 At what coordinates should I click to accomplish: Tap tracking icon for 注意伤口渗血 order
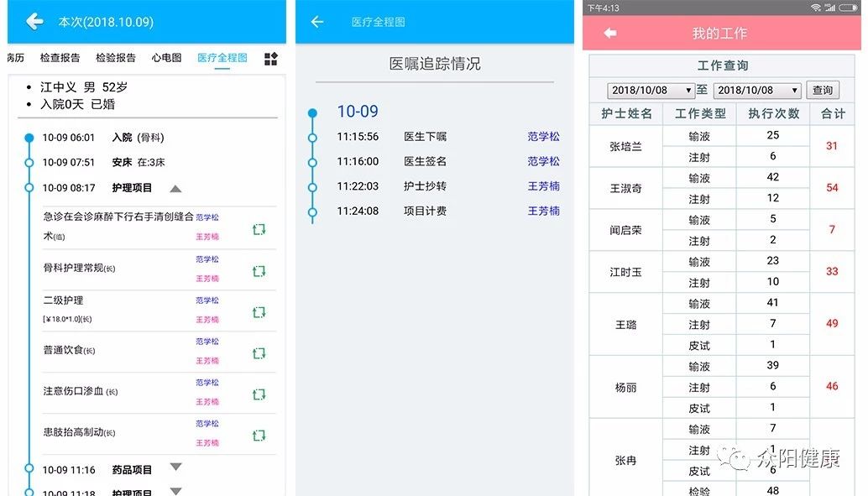[259, 394]
